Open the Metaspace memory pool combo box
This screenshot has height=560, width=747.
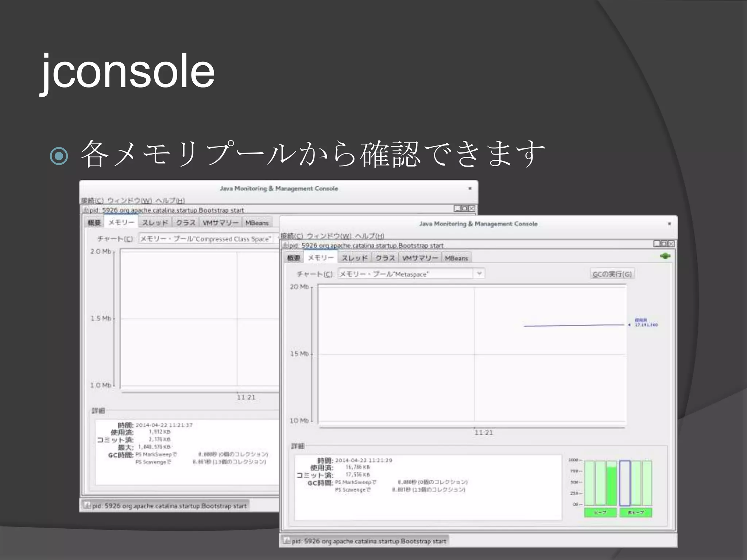pos(411,273)
